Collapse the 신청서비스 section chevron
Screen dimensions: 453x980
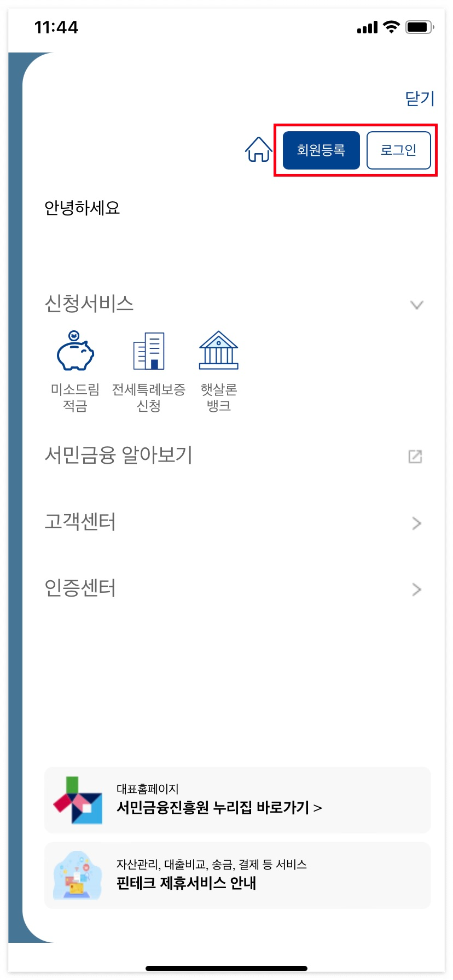coord(417,305)
